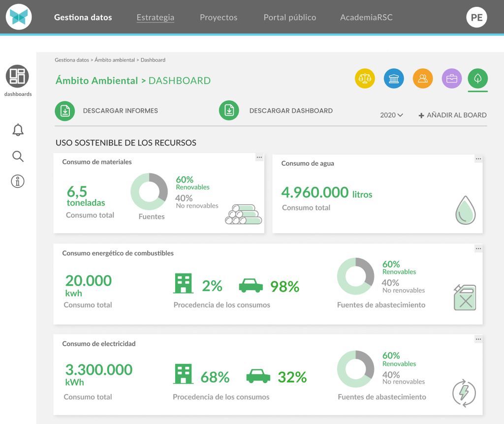The image size is (504, 424).
Task: Click the Ámbito ambiental breadcrumb link
Action: [114, 60]
